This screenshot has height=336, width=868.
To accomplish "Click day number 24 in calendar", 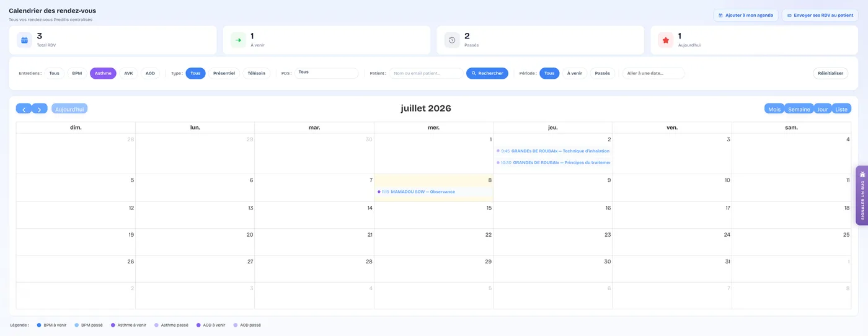I will click(727, 235).
